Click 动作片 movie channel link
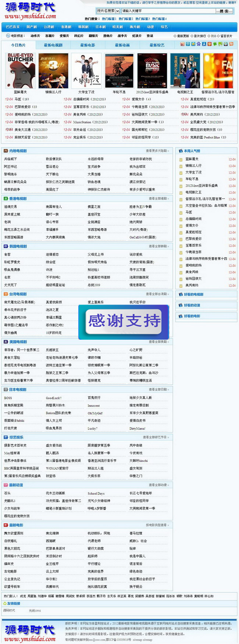 35,36
